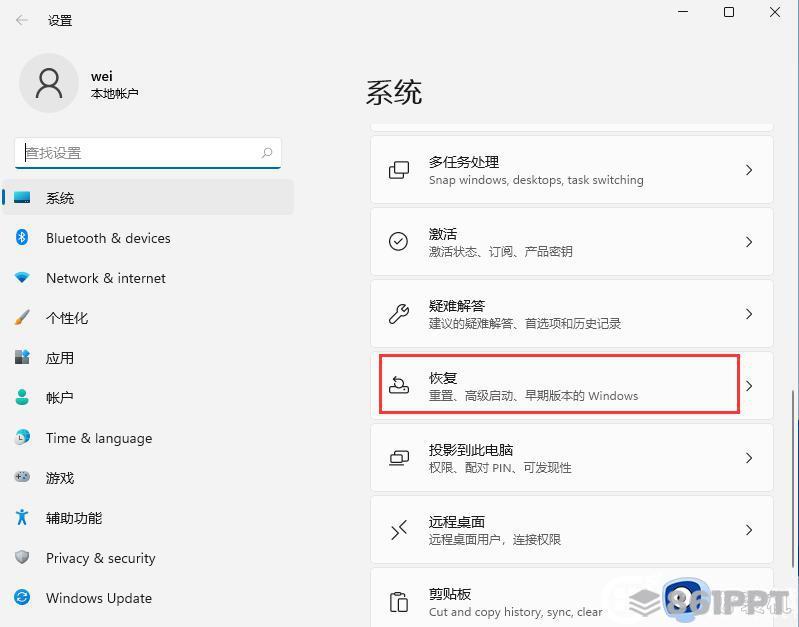799x627 pixels.
Task: Click the 帐户 person icon
Action: point(22,397)
